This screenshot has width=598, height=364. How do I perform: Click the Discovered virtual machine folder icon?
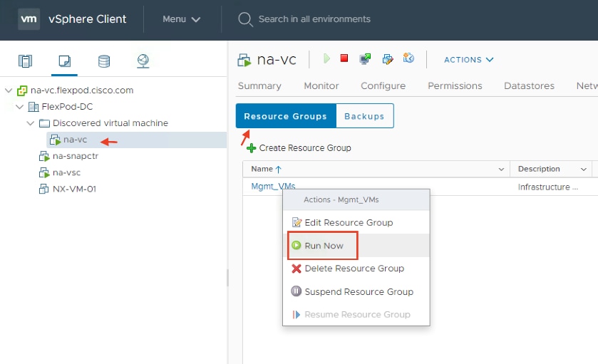point(45,123)
